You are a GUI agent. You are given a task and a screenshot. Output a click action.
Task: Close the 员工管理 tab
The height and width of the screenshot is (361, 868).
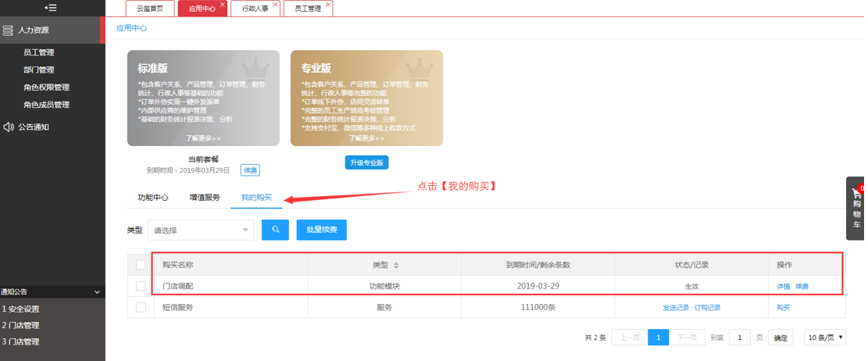click(x=328, y=4)
